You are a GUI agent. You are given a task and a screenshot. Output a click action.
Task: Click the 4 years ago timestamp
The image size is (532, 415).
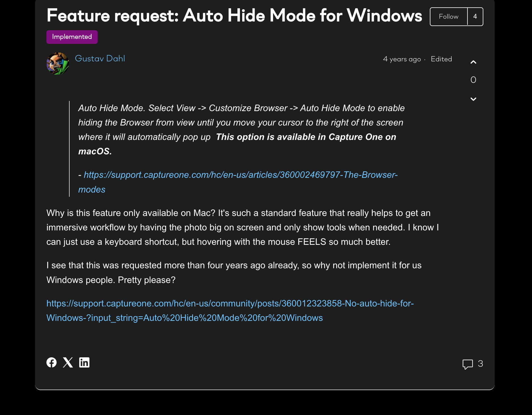pos(402,59)
